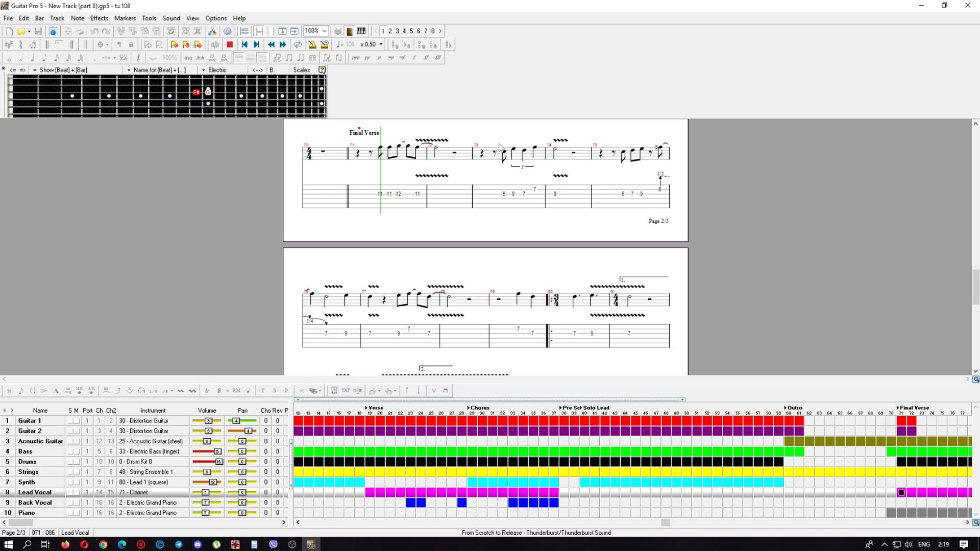Show the fretboard panel icon
Screen dimensions: 980x551
coord(350,31)
